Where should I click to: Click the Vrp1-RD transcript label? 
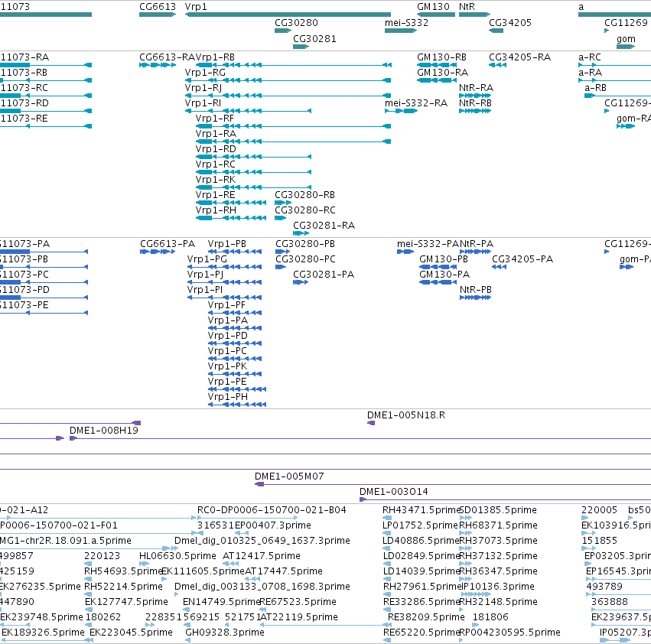[x=216, y=149]
